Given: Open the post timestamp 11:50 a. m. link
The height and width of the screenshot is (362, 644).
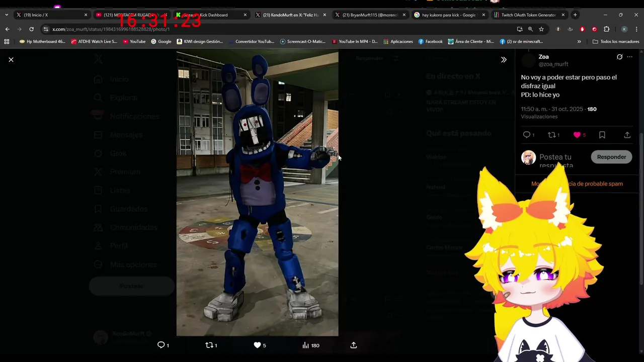Looking at the screenshot, I should [x=552, y=109].
